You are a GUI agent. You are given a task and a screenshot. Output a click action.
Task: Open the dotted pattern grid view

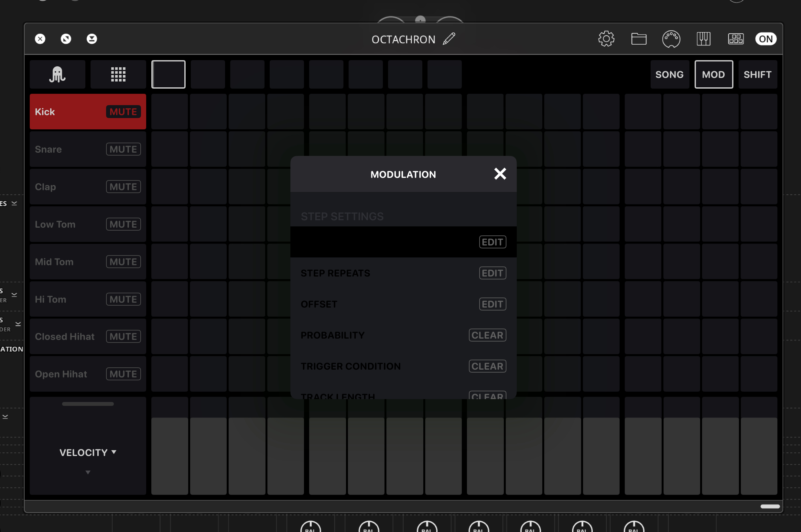(118, 74)
